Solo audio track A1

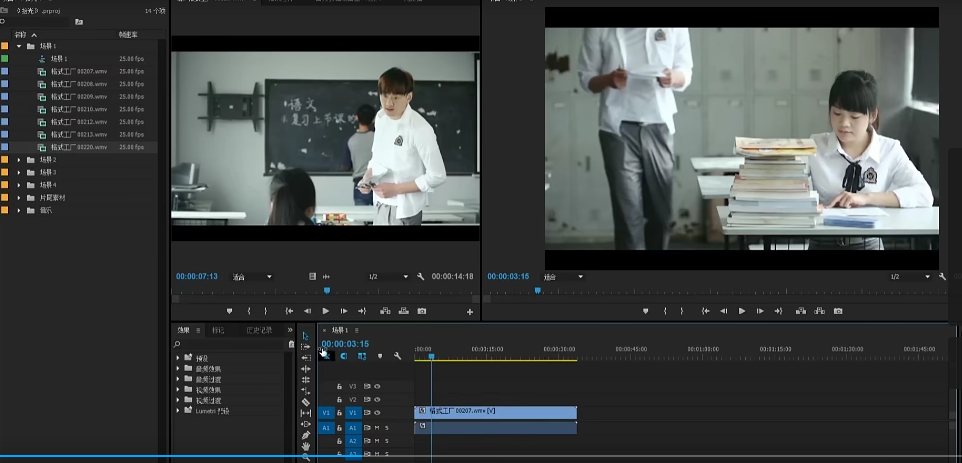coord(387,428)
